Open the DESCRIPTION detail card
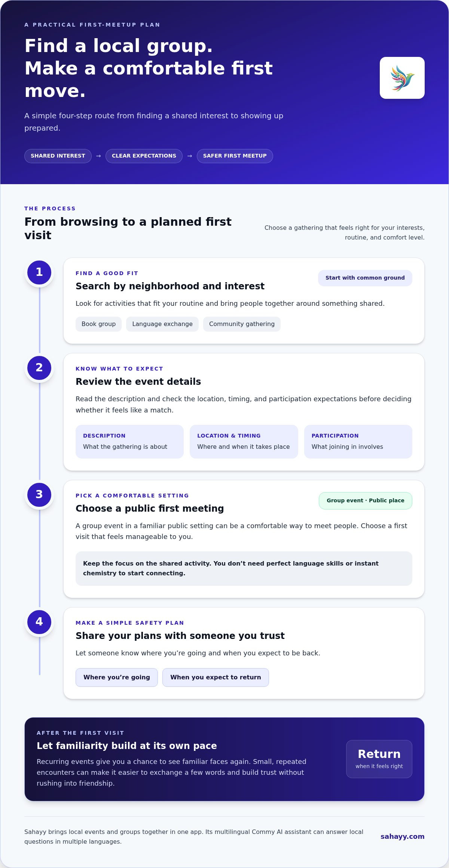The width and height of the screenshot is (449, 868). 129,442
